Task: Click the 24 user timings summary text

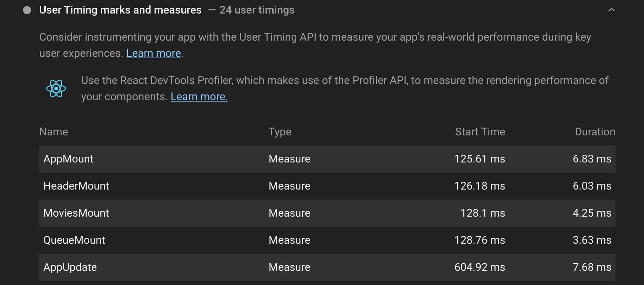Action: 257,10
